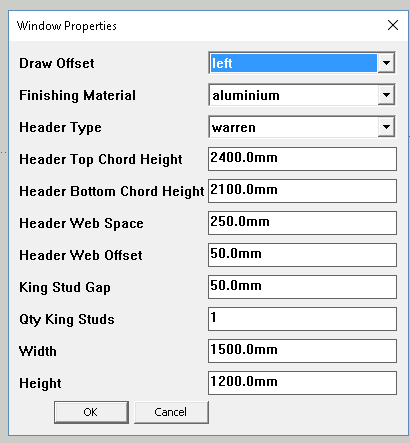Dismiss dialog with the Cancel button

click(171, 412)
